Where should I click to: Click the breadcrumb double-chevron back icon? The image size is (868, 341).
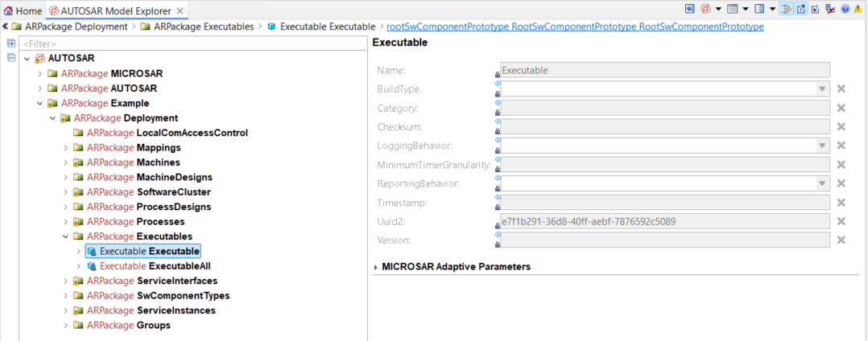coord(5,26)
